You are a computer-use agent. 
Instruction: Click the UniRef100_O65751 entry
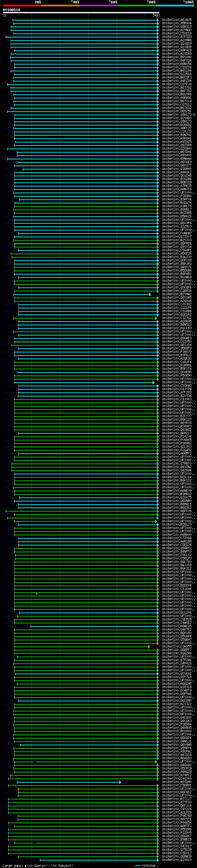point(177,111)
